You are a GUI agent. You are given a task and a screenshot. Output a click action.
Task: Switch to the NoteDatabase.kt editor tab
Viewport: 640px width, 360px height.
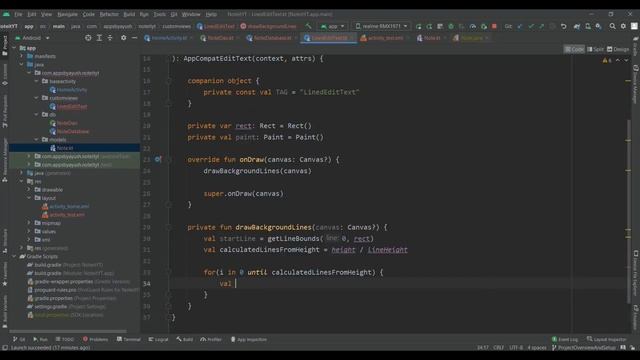pyautogui.click(x=272, y=38)
